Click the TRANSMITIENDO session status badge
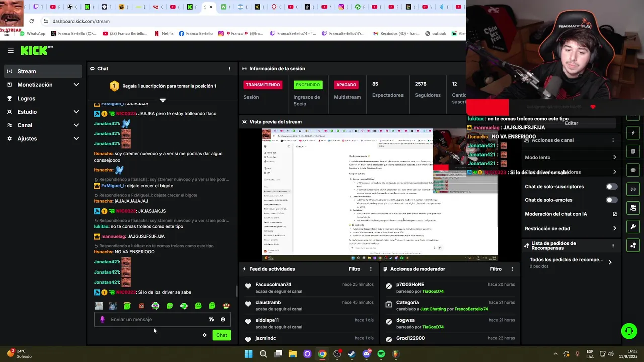The image size is (644, 362). [x=263, y=85]
